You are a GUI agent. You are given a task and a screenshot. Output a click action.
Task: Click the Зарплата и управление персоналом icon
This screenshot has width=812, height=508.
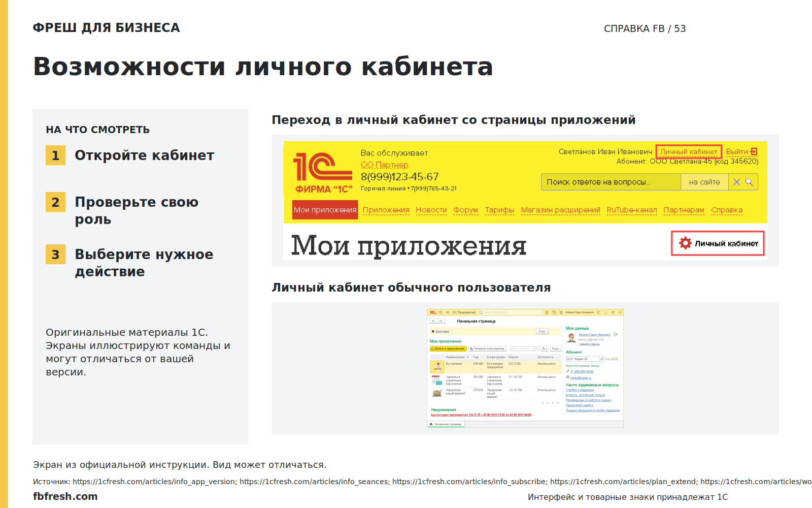tap(437, 380)
